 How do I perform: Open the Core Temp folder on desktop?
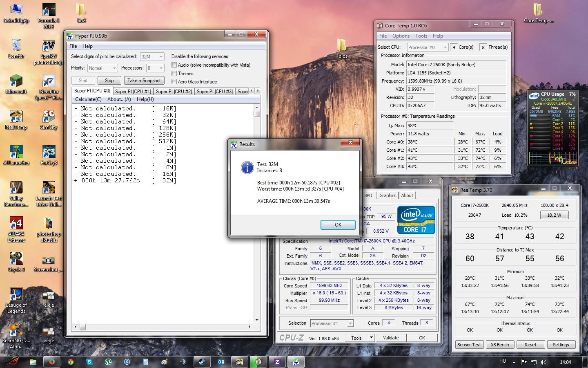coord(538,13)
